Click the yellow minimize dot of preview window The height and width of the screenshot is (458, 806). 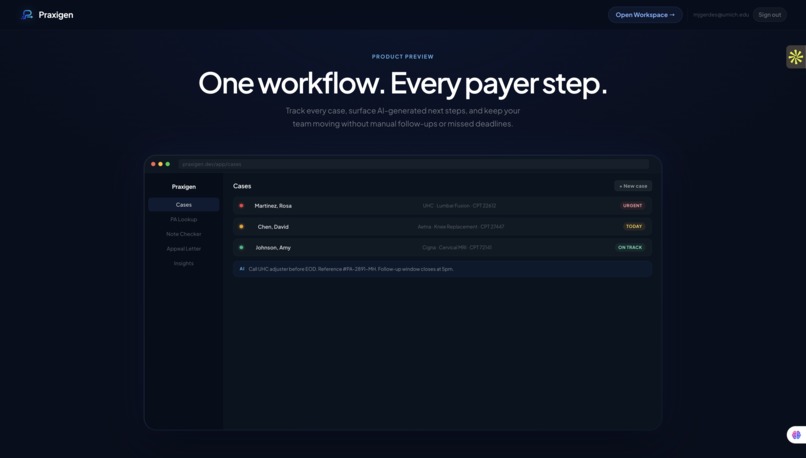click(160, 164)
